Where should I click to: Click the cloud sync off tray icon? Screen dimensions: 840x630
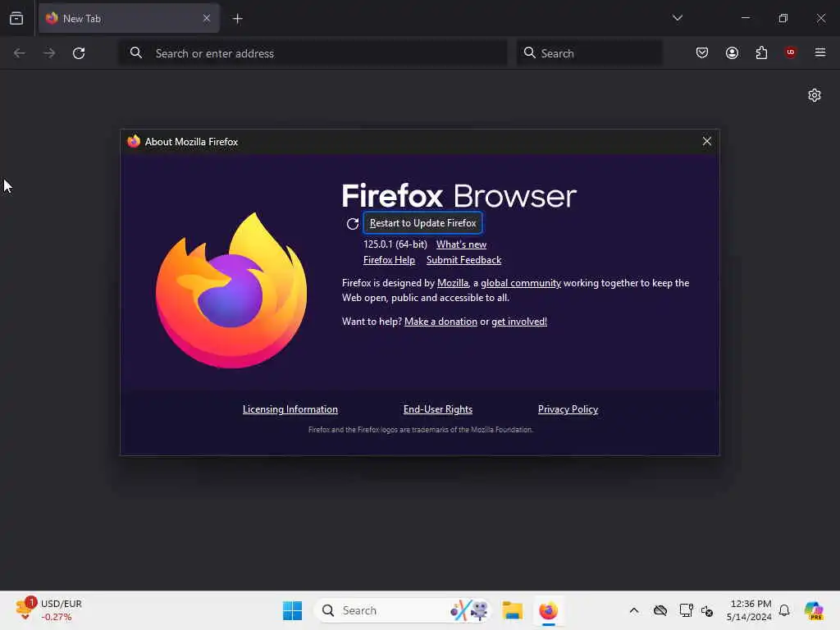coord(660,610)
